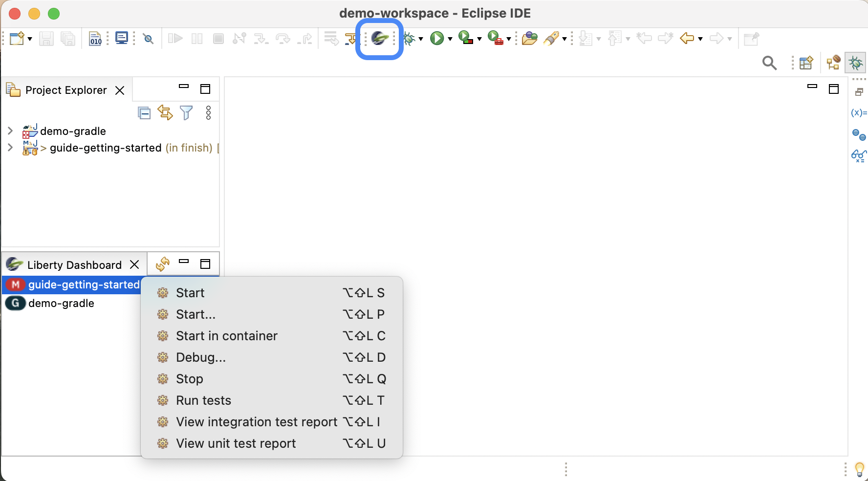
Task: Choose Start from the context menu
Action: coord(271,293)
